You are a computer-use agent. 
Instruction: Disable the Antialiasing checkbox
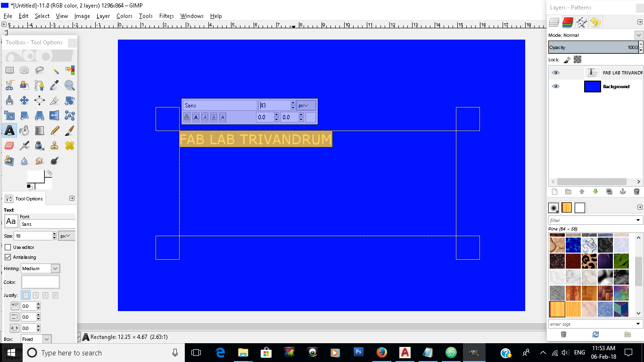(8, 257)
